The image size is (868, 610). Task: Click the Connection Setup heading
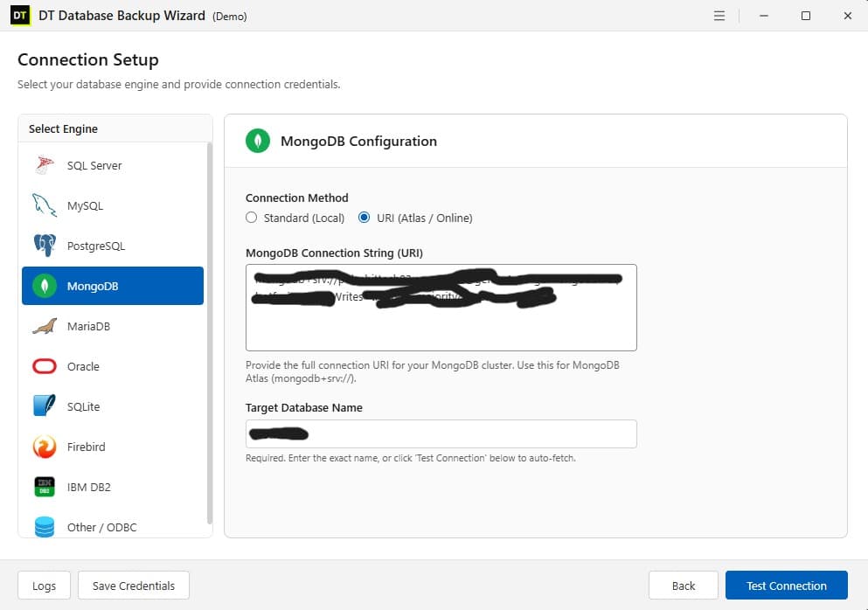pos(88,59)
